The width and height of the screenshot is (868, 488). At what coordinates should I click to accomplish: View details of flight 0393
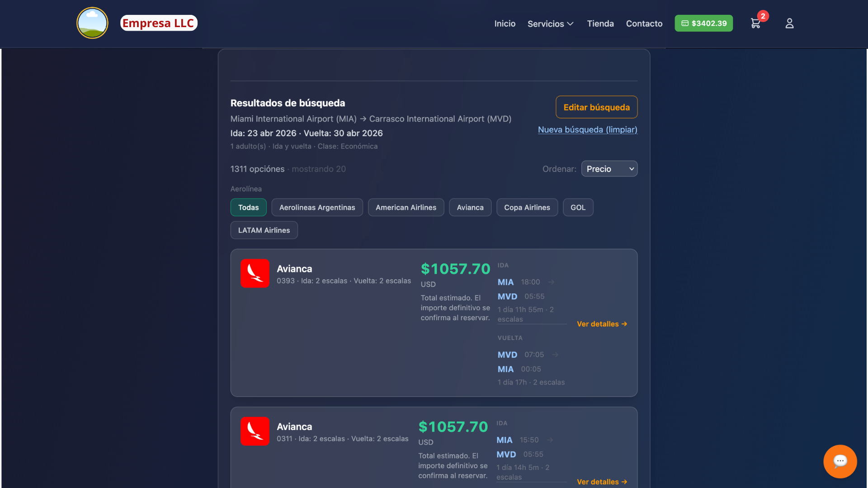point(602,324)
